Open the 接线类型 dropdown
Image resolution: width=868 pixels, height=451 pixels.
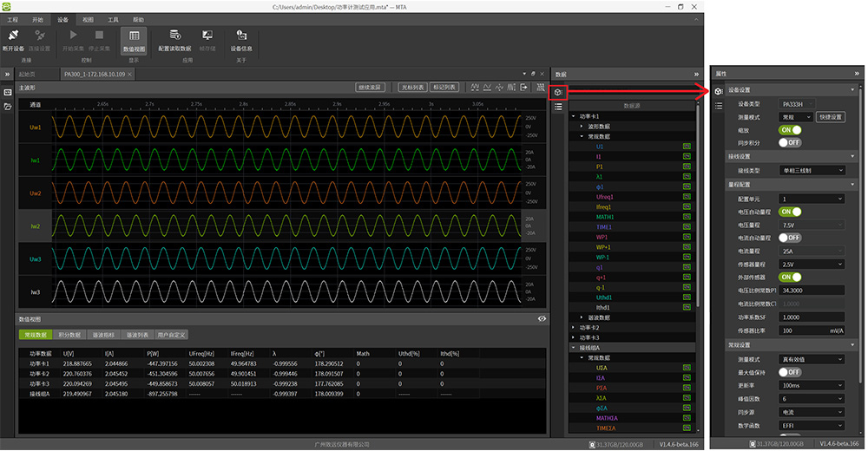point(812,171)
